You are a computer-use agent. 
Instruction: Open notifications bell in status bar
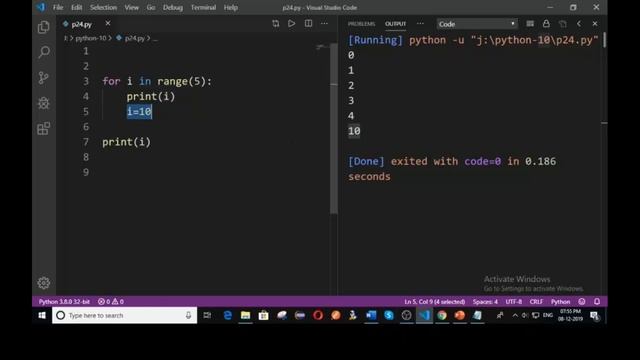point(597,302)
